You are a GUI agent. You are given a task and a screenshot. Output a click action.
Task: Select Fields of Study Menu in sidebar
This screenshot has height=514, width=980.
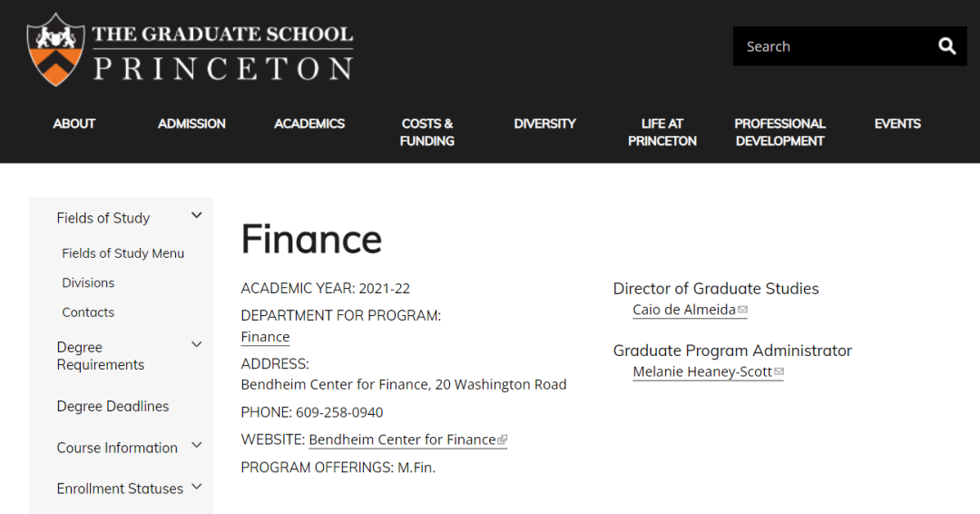[123, 253]
